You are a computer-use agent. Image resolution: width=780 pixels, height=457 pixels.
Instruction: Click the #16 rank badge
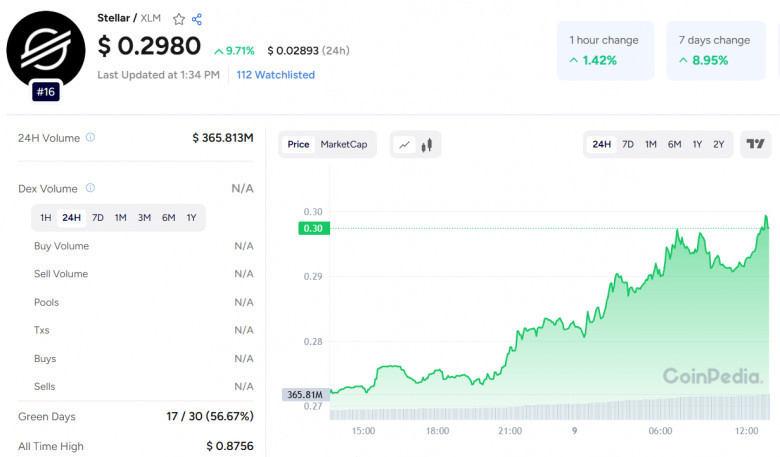(x=46, y=91)
